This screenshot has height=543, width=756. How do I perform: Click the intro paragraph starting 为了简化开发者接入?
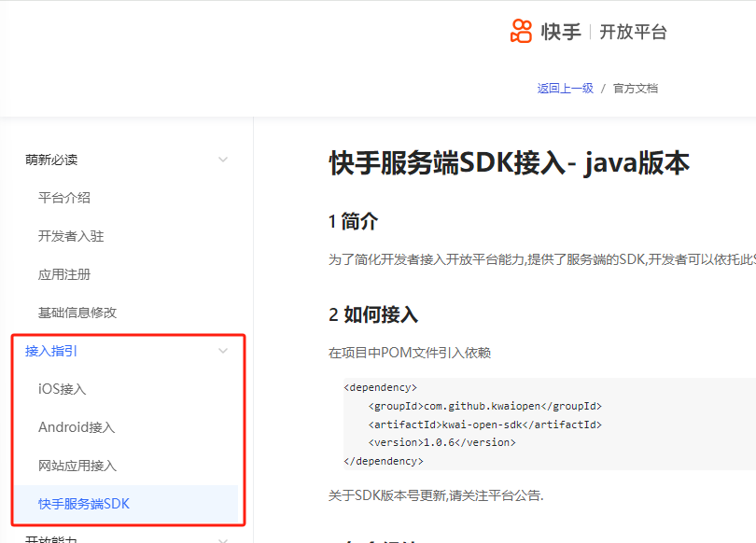pos(542,259)
